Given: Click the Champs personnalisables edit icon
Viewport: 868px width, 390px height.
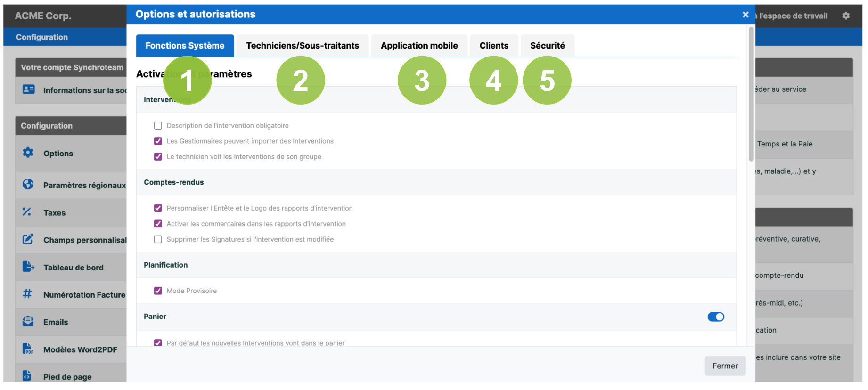Looking at the screenshot, I should pos(28,239).
